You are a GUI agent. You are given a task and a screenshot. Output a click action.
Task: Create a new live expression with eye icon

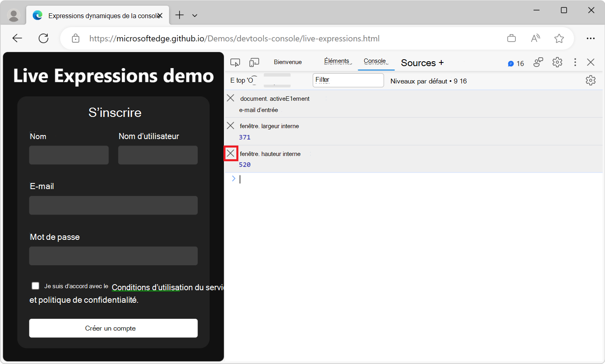(x=253, y=80)
